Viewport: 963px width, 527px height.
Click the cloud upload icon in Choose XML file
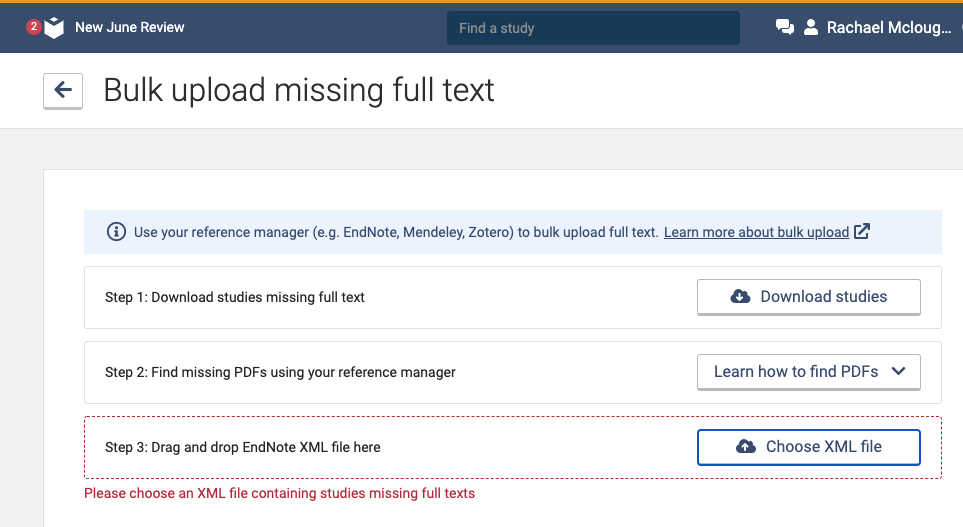pos(746,447)
